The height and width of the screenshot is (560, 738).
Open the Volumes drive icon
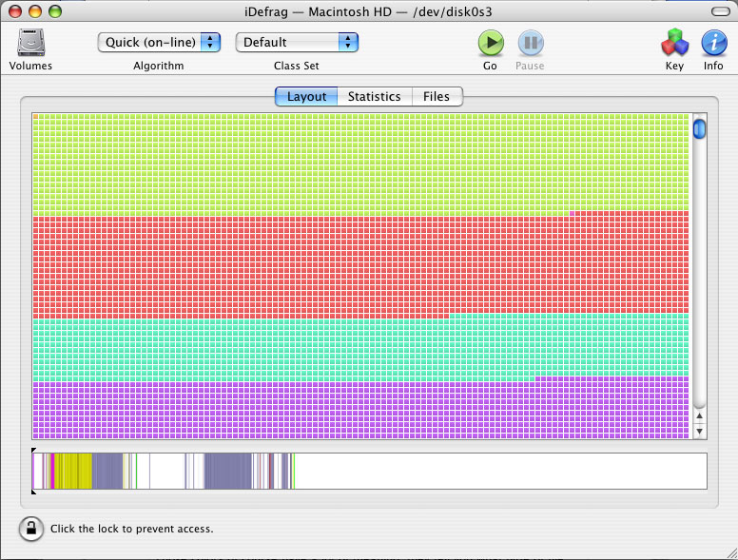(31, 43)
